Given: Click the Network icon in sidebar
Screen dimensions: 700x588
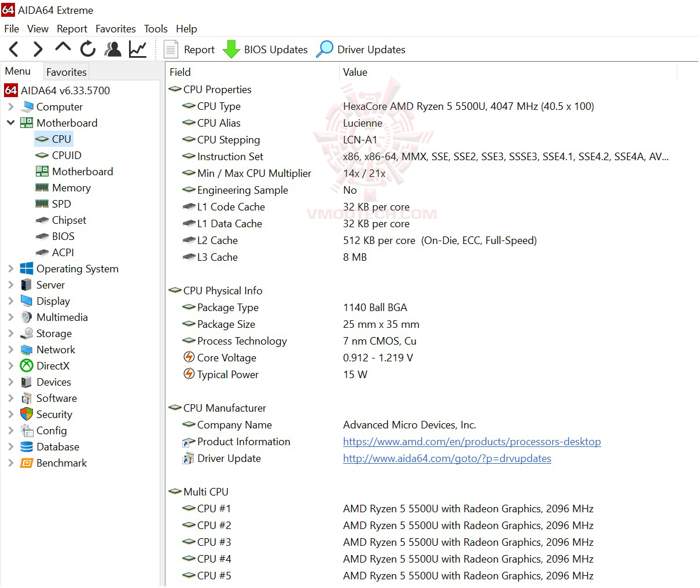Looking at the screenshot, I should [x=27, y=349].
